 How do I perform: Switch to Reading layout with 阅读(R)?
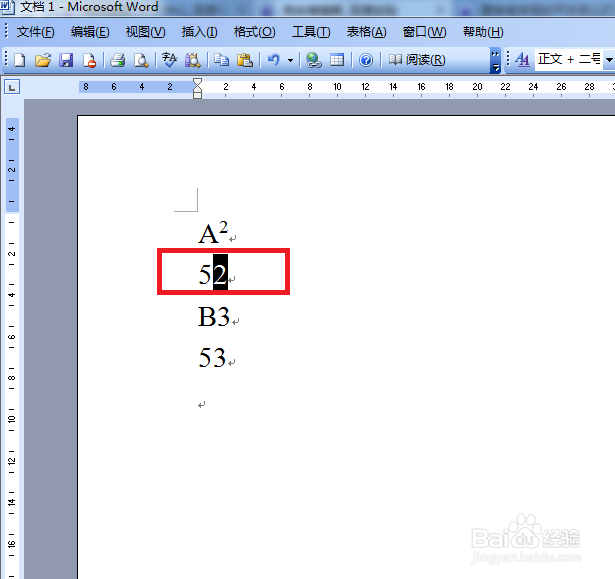point(417,60)
